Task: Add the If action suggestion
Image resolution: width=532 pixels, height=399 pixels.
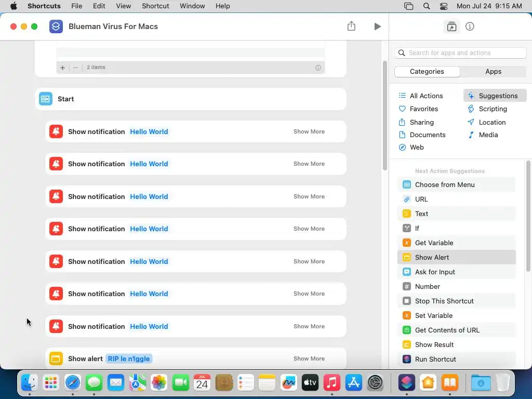Action: [x=456, y=229]
